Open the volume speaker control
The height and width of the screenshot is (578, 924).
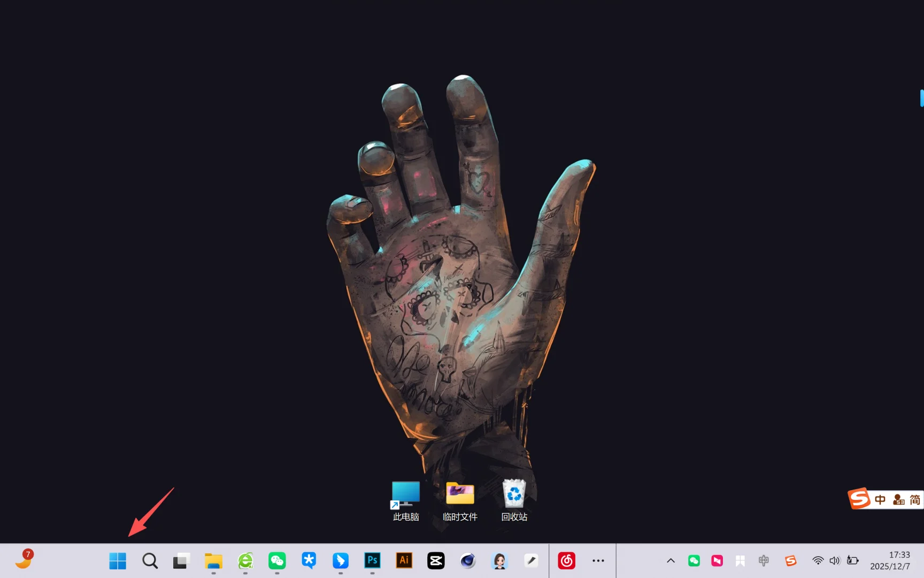click(835, 561)
